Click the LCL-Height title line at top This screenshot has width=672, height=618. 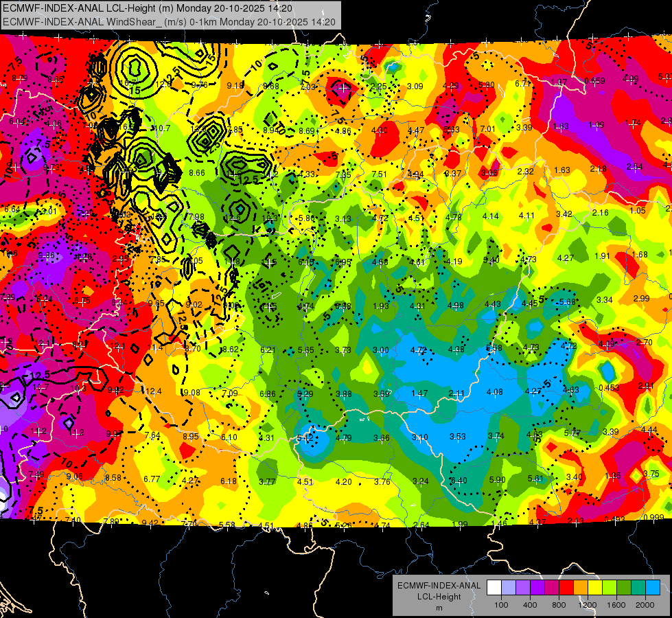click(x=148, y=8)
